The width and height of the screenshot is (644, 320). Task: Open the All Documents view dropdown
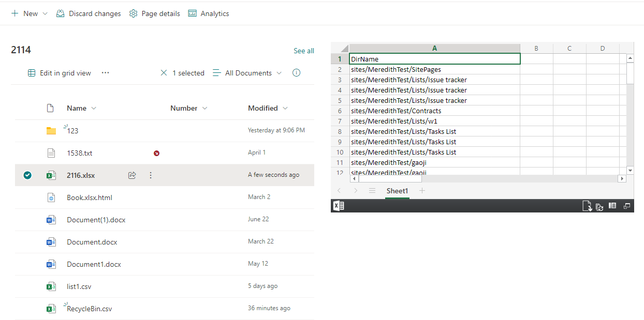click(x=247, y=73)
